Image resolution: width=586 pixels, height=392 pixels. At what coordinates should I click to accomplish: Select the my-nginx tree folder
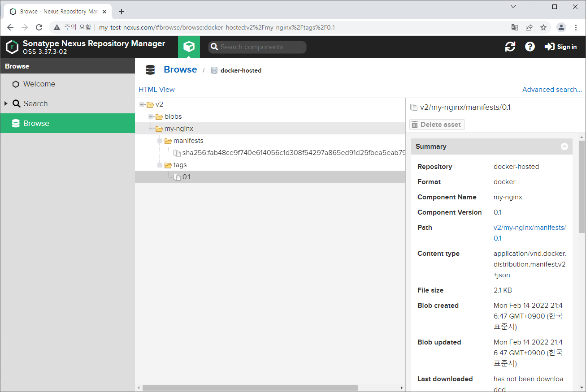coord(174,129)
